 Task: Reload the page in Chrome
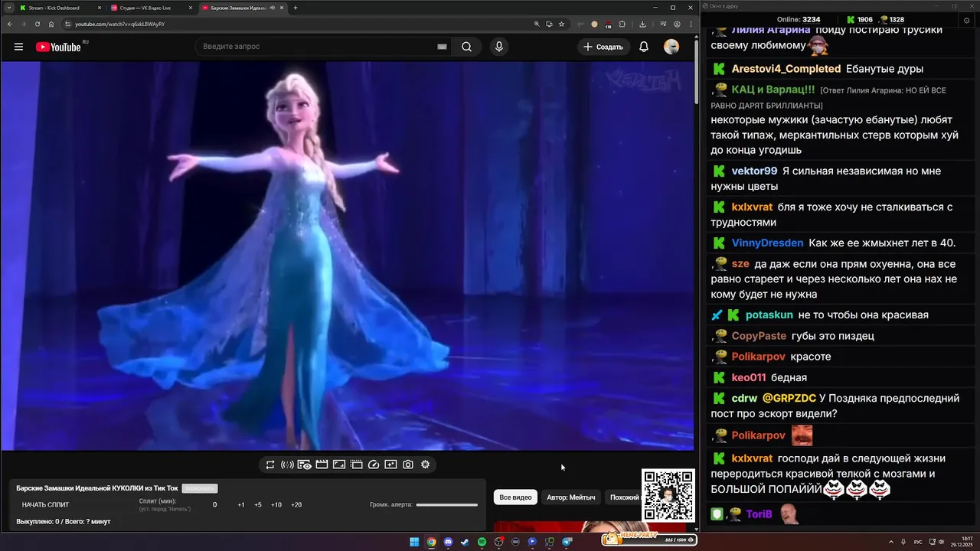37,24
